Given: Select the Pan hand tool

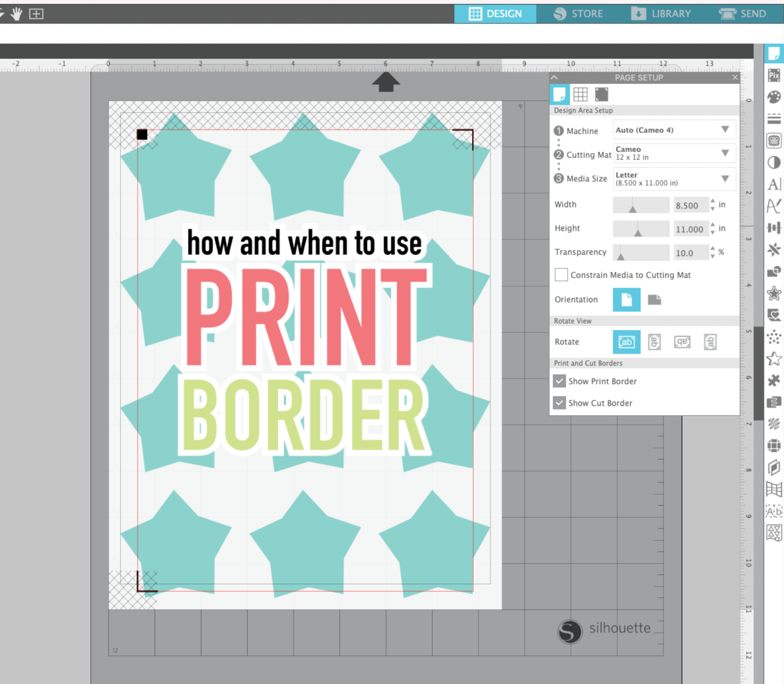Looking at the screenshot, I should pyautogui.click(x=17, y=14).
